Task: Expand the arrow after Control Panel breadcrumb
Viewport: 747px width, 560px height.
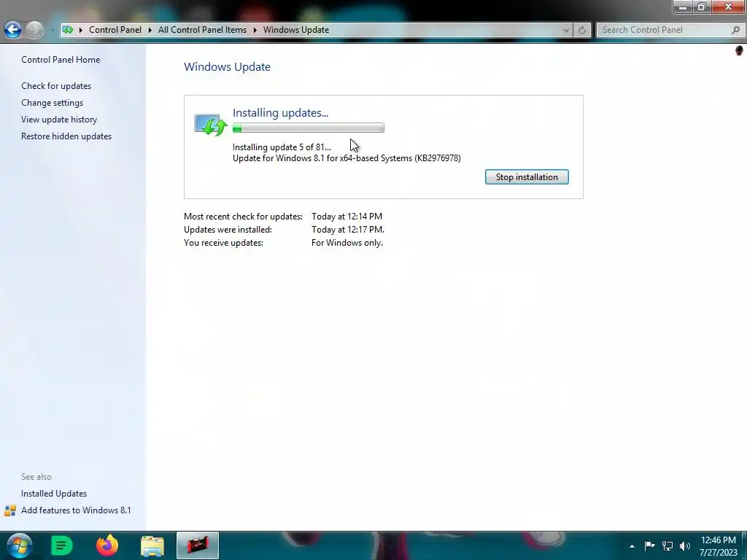Action: (150, 29)
